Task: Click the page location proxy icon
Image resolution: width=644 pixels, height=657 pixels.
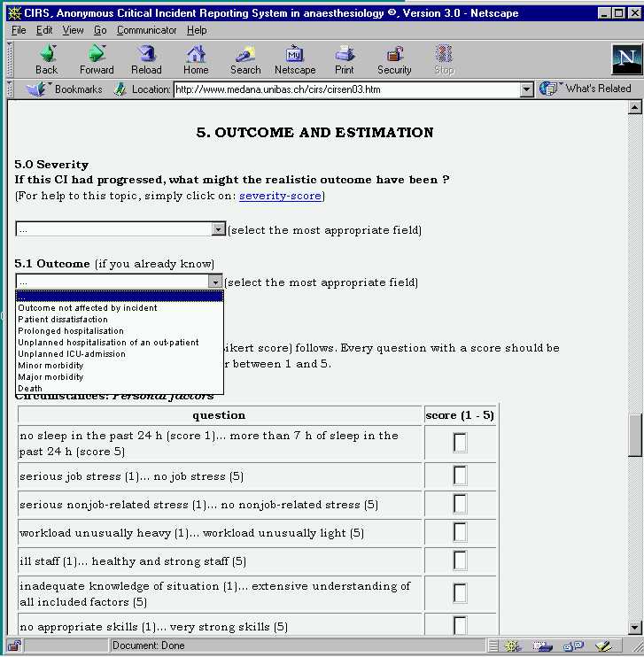Action: (x=120, y=89)
